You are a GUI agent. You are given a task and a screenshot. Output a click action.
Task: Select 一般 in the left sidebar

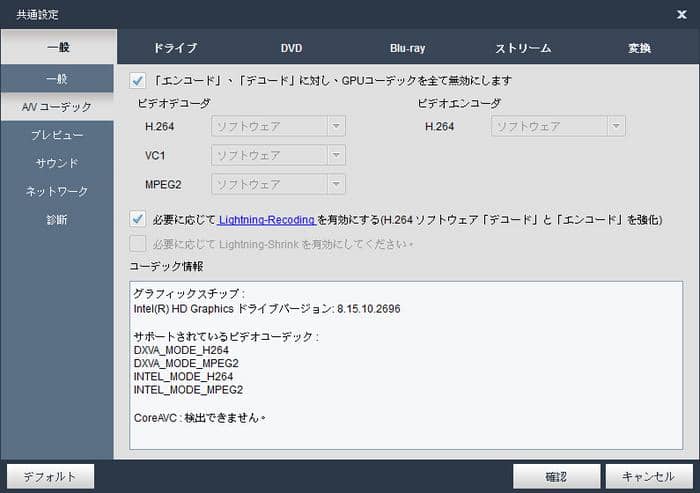57,79
